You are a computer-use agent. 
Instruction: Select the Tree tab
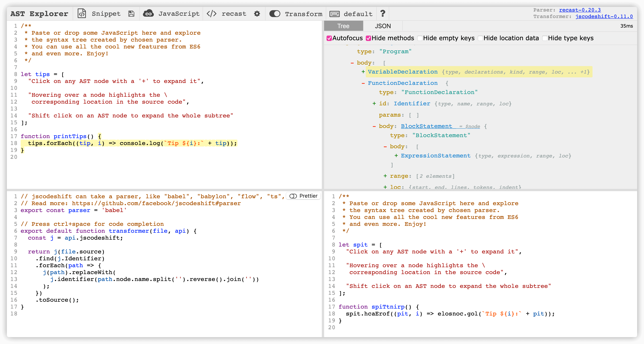pyautogui.click(x=343, y=26)
